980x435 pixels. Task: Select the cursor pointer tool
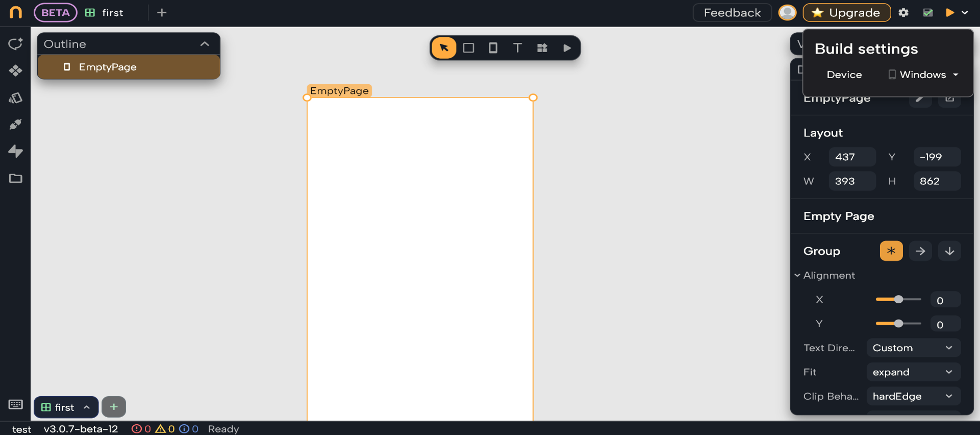444,48
